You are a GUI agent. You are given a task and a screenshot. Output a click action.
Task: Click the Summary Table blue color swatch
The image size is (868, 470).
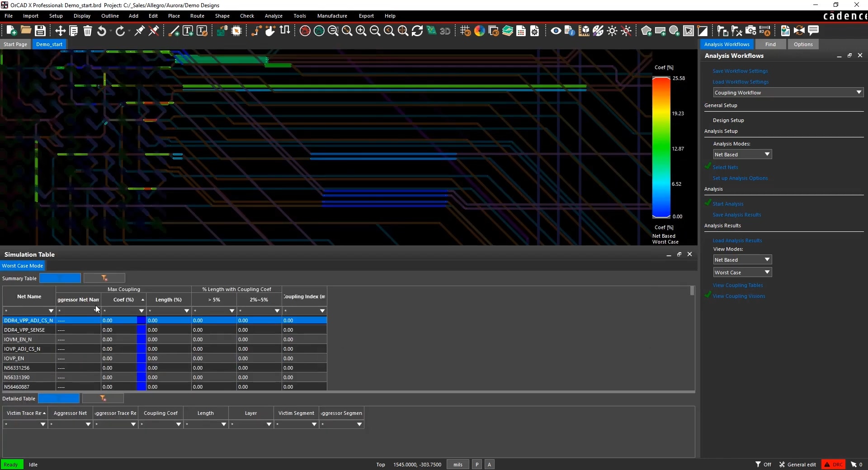(x=60, y=278)
